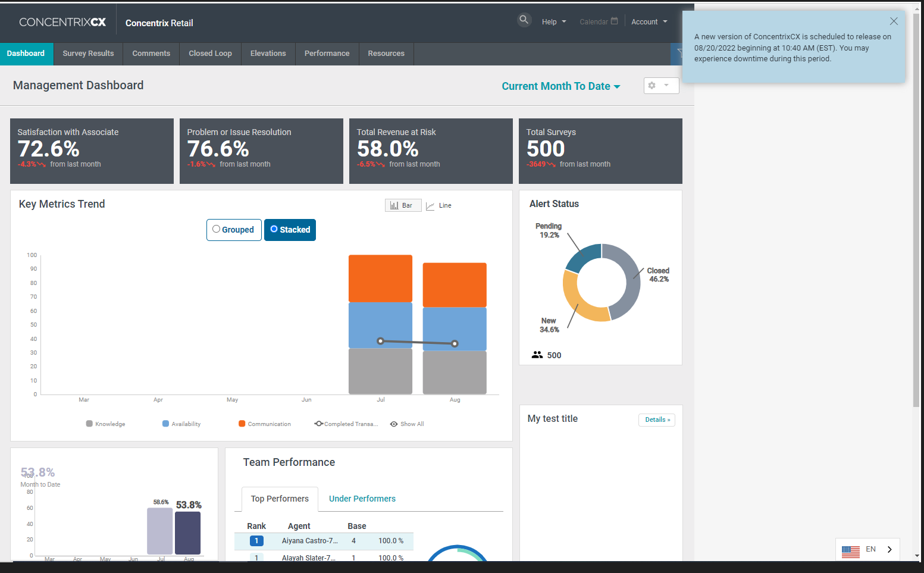
Task: Toggle the Completed Transa... legend line
Action: [x=346, y=424]
